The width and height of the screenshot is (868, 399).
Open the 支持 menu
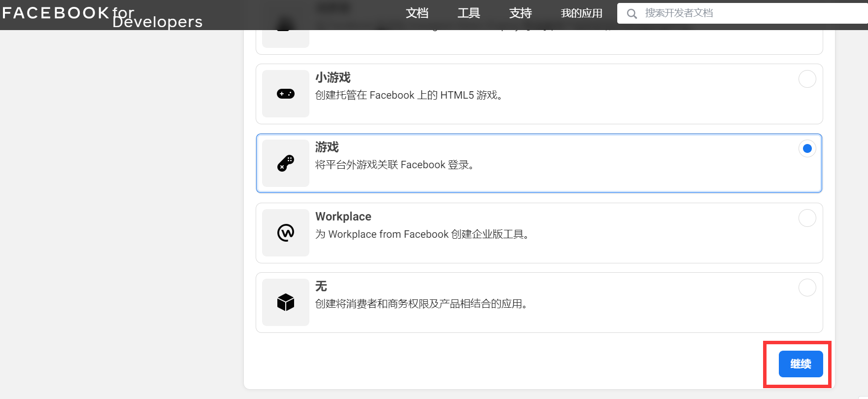[520, 13]
